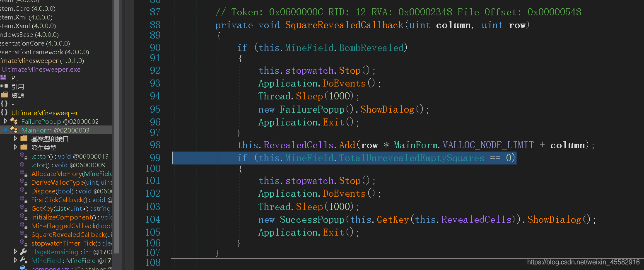The width and height of the screenshot is (644, 270).
Task: Click SquareRevealedCallback name on line 88
Action: tap(344, 25)
